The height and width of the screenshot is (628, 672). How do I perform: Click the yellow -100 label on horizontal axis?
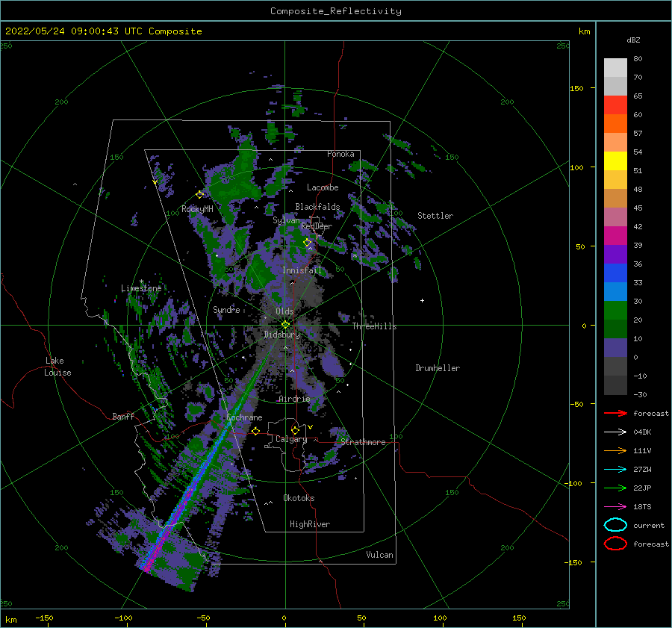tap(123, 618)
